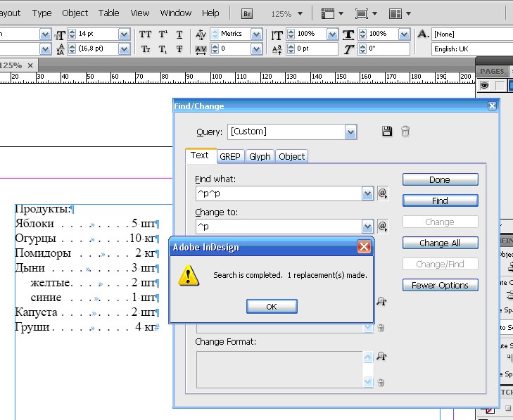Screen dimensions: 513x420
Task: Expand the Query combo box
Action: point(350,132)
